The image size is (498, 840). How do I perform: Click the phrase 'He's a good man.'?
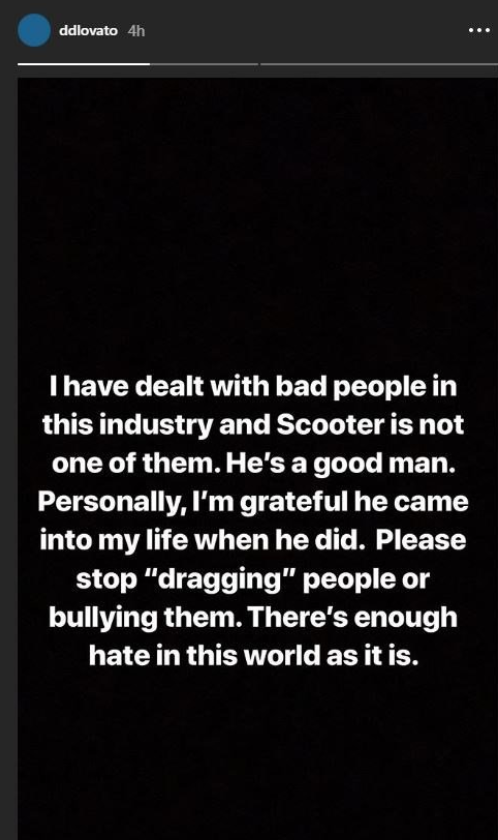pos(341,464)
